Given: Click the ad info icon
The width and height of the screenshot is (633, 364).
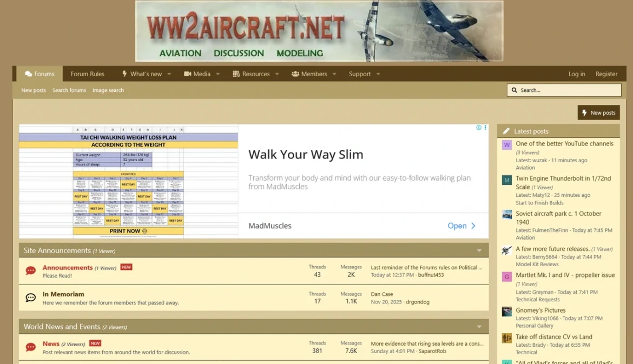Looking at the screenshot, I should click(x=479, y=128).
